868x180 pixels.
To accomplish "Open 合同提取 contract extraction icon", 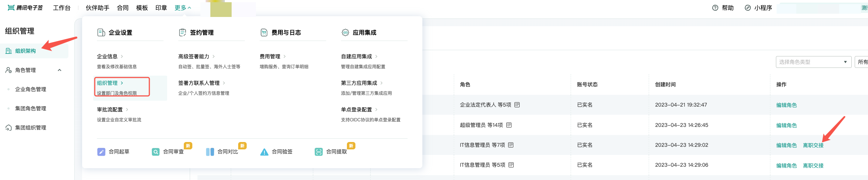I will pos(318,152).
